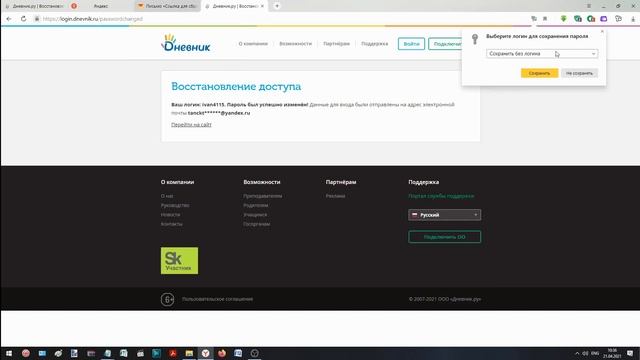Open a new tab with the plus button
The height and width of the screenshot is (360, 640).
(x=277, y=6)
